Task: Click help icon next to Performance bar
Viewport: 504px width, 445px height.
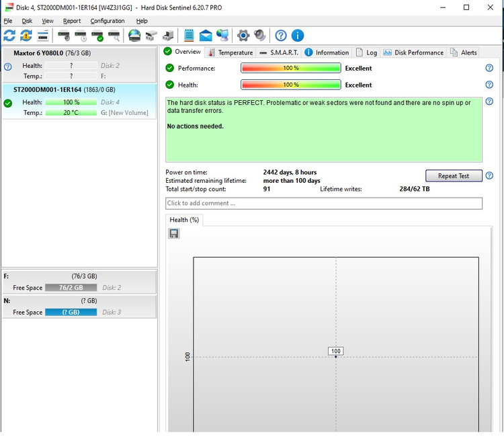Action: pyautogui.click(x=489, y=68)
